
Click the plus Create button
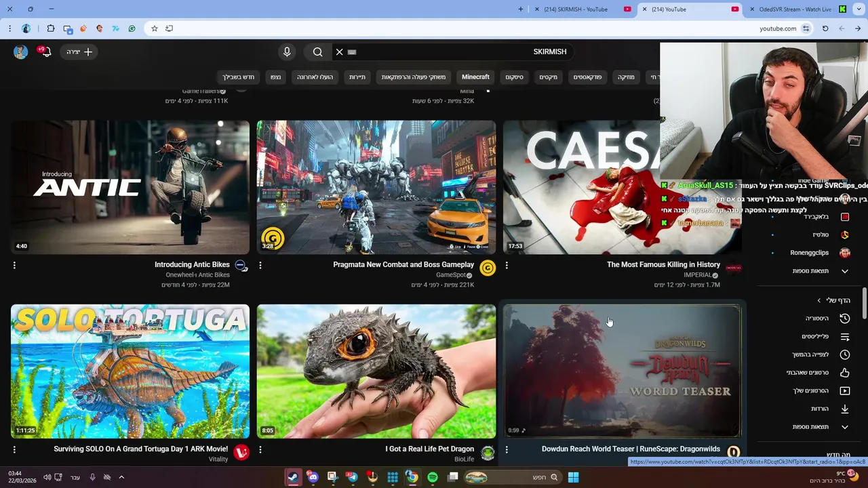(x=79, y=52)
